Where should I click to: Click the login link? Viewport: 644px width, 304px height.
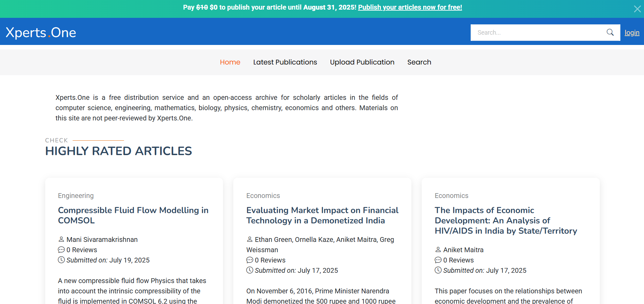(632, 33)
